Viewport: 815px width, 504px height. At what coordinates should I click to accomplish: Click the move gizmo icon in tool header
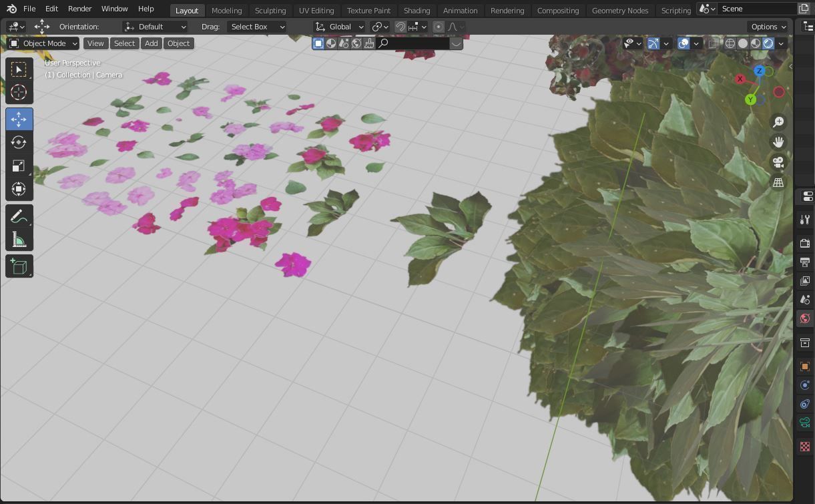tap(42, 27)
